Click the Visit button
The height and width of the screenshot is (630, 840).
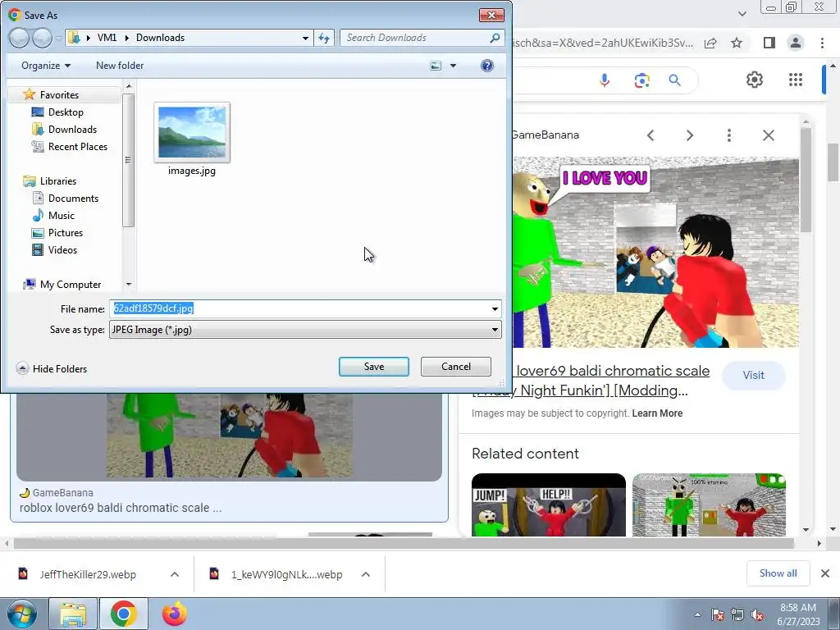[753, 375]
